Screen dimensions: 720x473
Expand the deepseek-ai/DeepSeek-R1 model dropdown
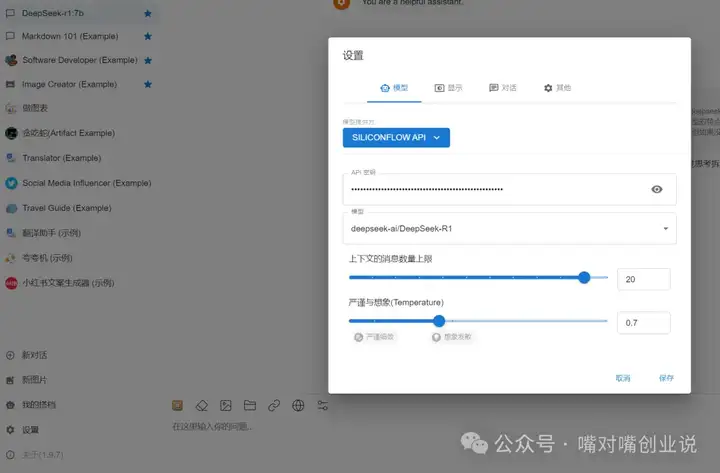509,228
